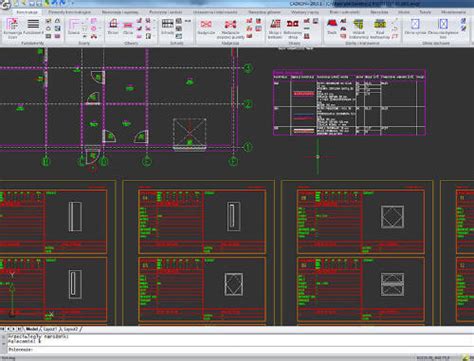Viewport: 474px width, 361px height.
Task: Switch to the Layout1 sheet tab
Action: pos(50,329)
